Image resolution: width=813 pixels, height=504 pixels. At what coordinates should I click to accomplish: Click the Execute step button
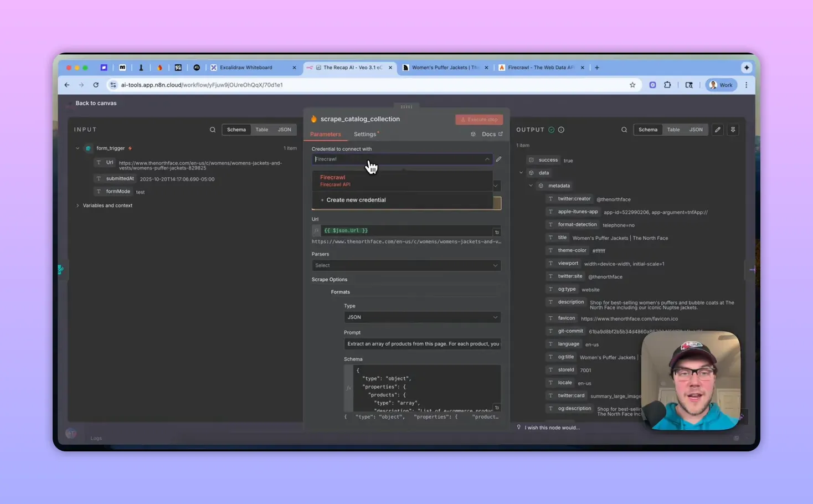coord(479,120)
